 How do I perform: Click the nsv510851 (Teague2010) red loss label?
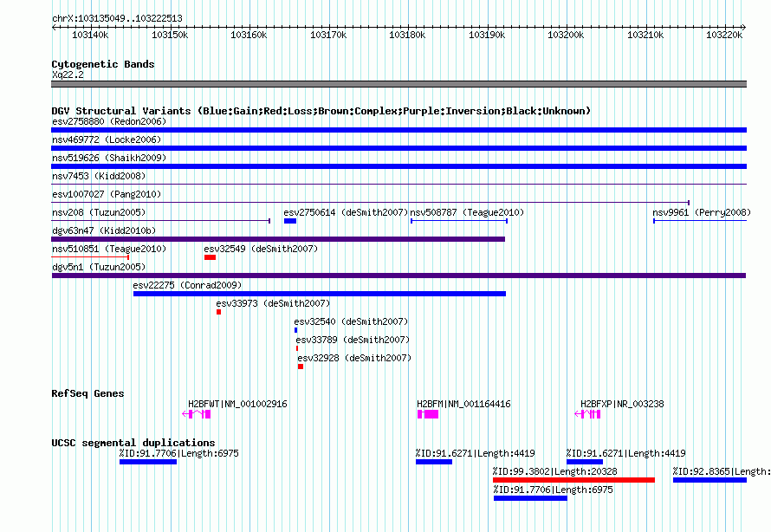click(109, 249)
